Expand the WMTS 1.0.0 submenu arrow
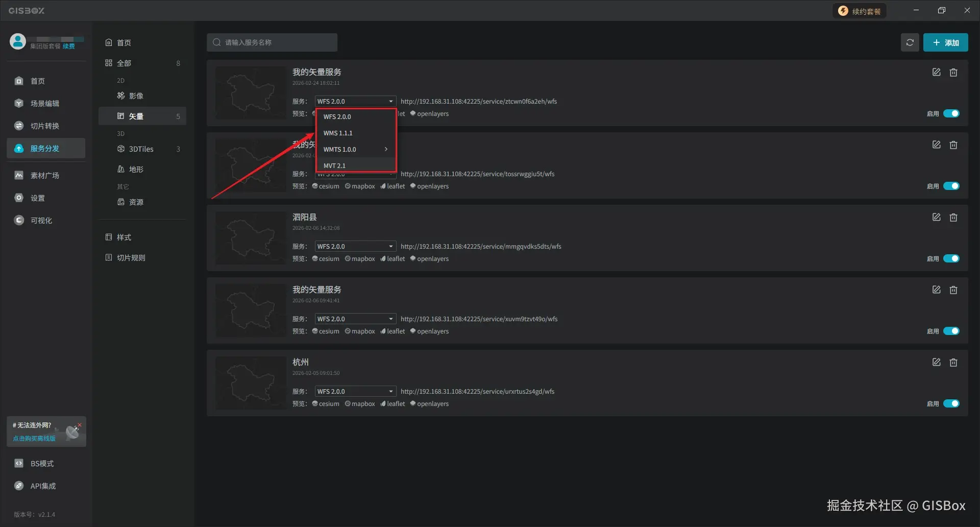Viewport: 980px width, 527px height. 386,149
